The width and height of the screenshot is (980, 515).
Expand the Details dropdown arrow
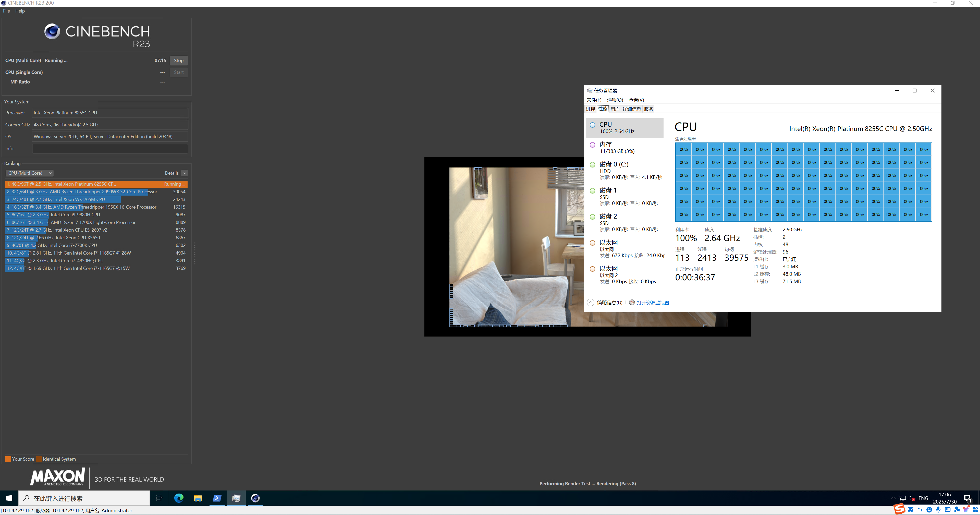pos(185,173)
